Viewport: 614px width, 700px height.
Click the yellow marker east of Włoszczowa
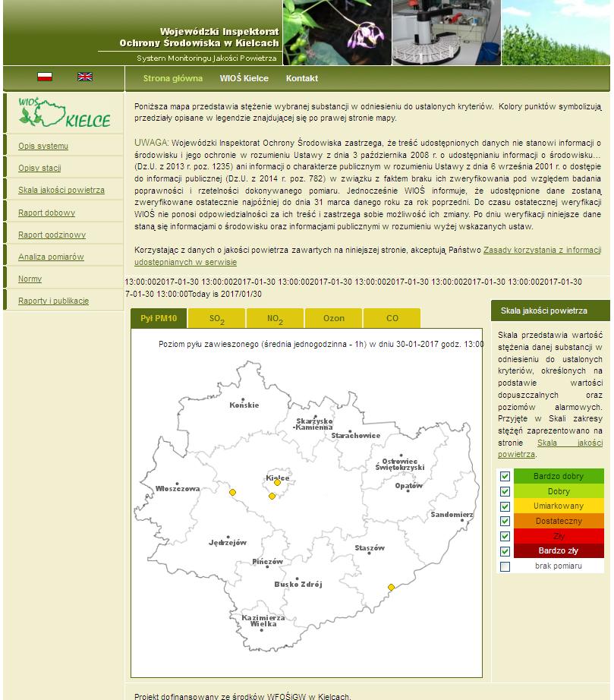coord(232,493)
